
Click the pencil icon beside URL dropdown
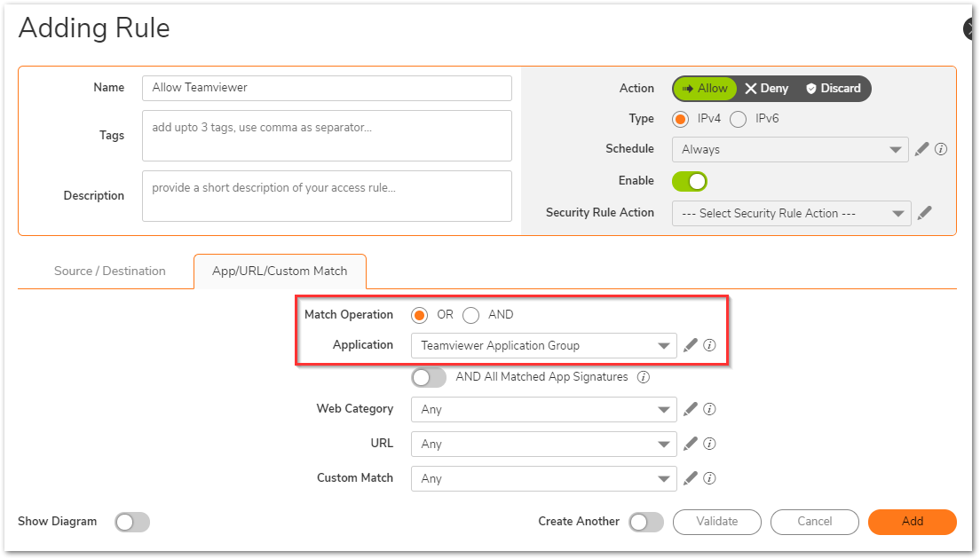[x=691, y=444]
